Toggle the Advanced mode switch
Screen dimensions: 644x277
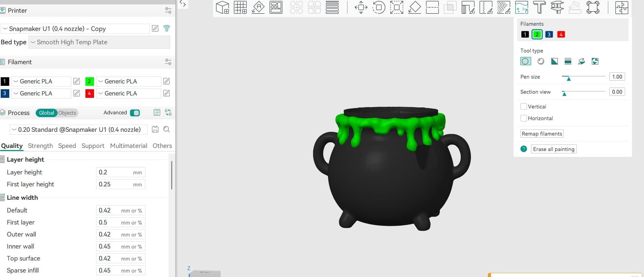[x=135, y=113]
